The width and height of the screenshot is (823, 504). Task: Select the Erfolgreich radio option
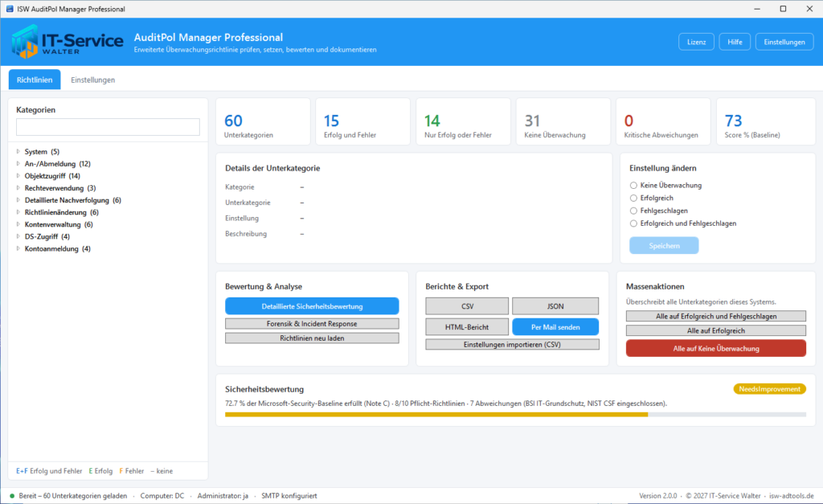[633, 198]
